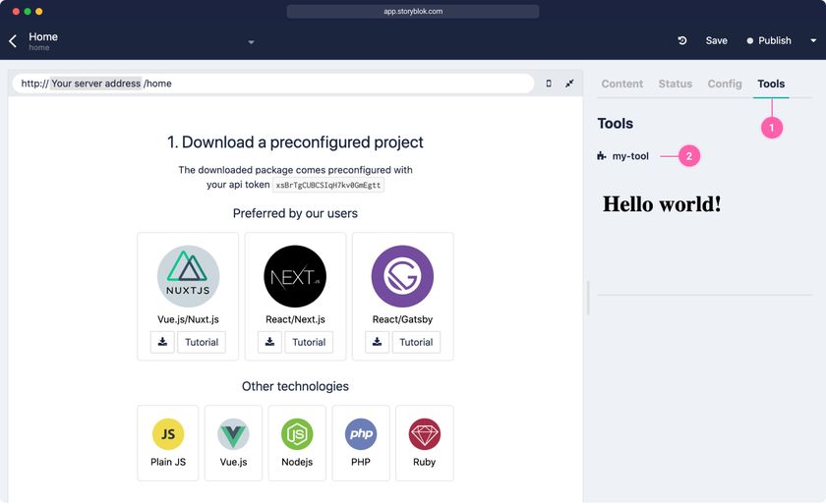Switch to the Content tab
The width and height of the screenshot is (826, 504).
622,84
